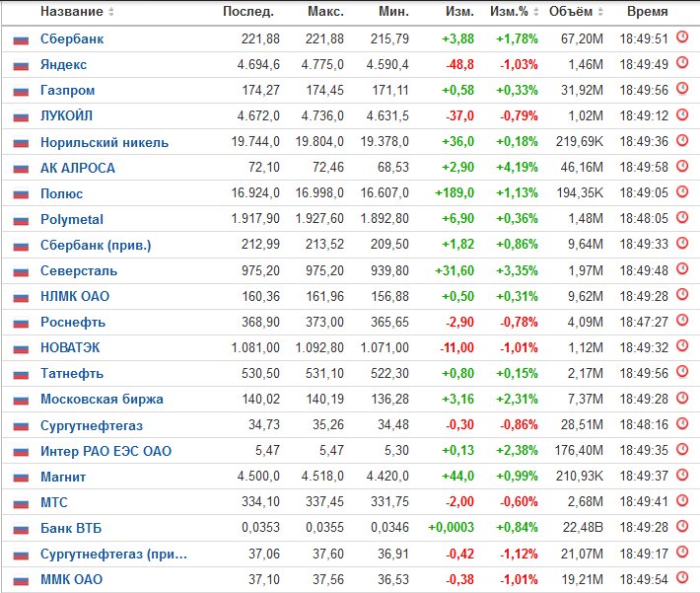Click Норильский никель last price 19.744,0
The width and height of the screenshot is (700, 593).
255,142
